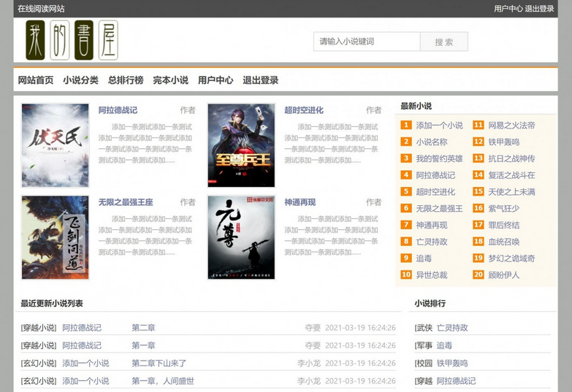Open 添加一个小说 in the 第二章下山来了 row
Screen dimensions: 572x392
(85, 364)
